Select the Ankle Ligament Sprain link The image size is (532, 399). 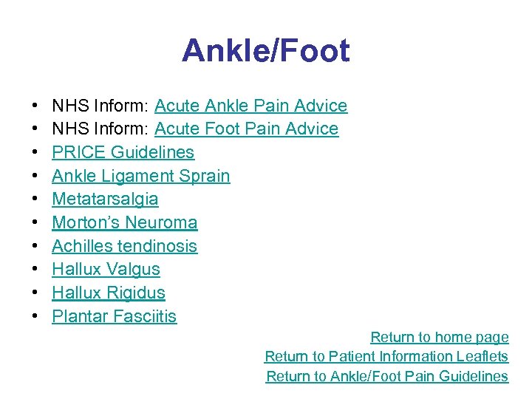click(140, 176)
